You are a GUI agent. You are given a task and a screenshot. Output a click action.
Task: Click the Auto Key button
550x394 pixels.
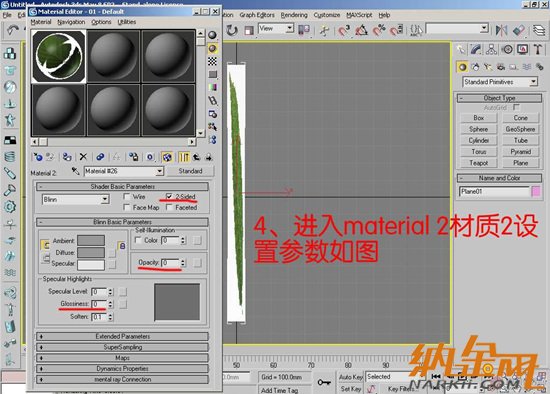tap(350, 377)
